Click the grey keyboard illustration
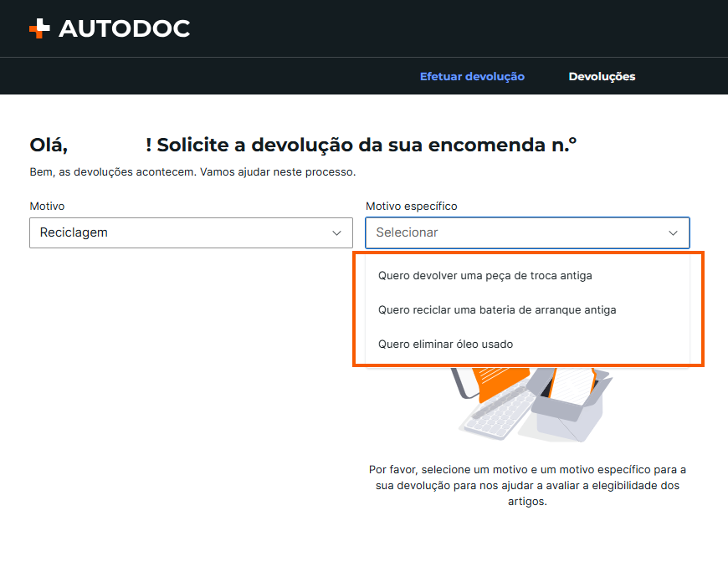This screenshot has width=728, height=582. (498, 416)
